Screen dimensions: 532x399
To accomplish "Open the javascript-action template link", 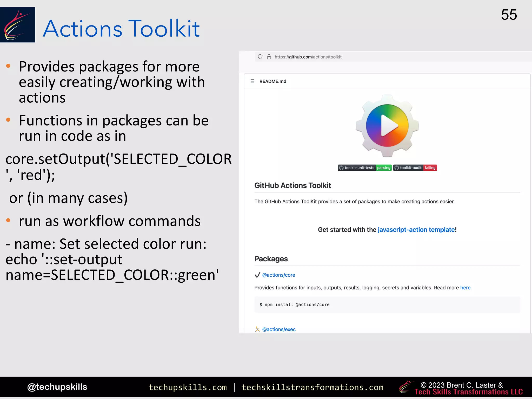I will 416,230.
